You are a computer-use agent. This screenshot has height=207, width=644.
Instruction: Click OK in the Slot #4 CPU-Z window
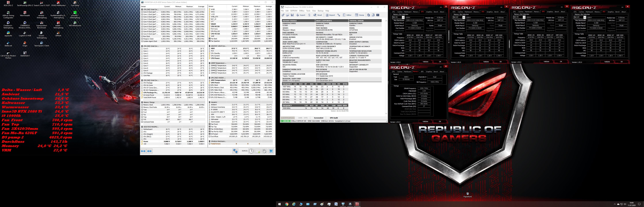point(621,62)
